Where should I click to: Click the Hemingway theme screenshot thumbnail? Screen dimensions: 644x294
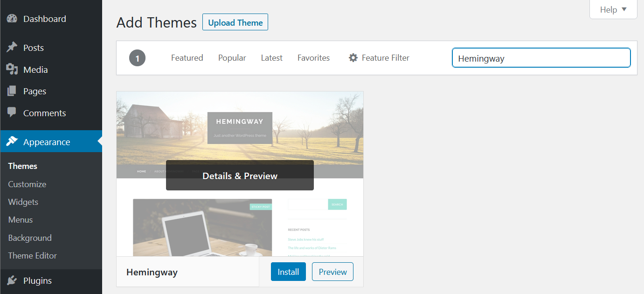point(240,174)
